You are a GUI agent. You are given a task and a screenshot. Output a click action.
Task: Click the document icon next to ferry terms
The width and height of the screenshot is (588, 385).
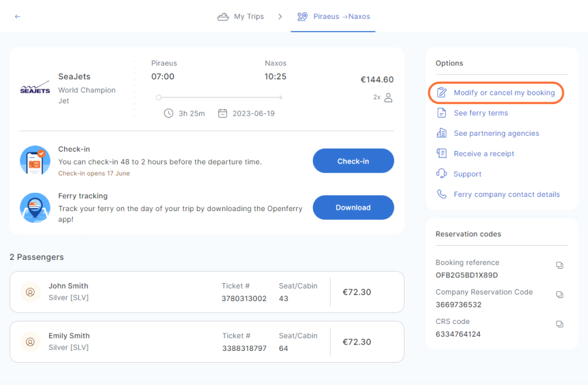click(442, 113)
